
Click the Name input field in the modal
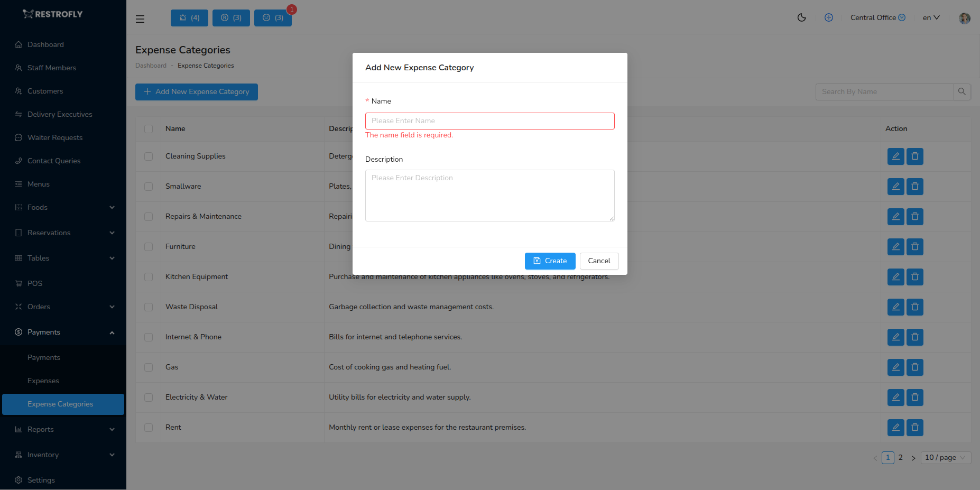[489, 121]
